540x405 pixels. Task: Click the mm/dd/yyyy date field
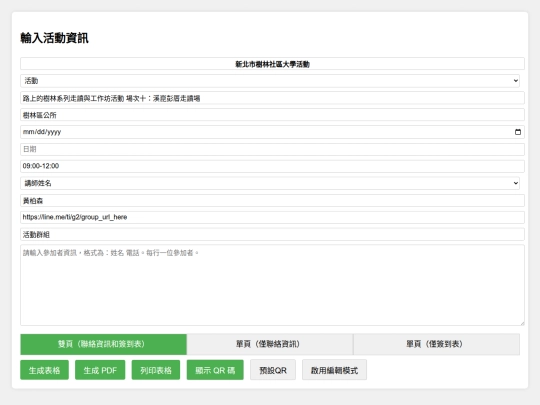(x=272, y=132)
